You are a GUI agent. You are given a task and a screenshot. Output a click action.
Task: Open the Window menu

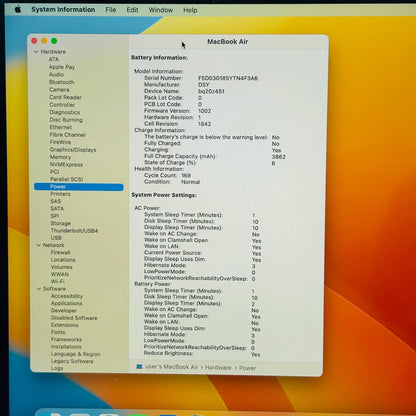161,10
